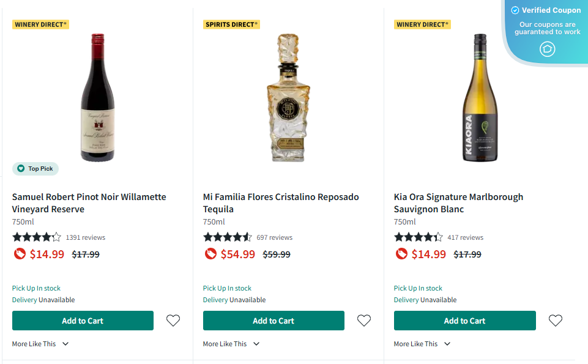The height and width of the screenshot is (364, 588).
Task: Click the WINERY DIRECT badge on the Samuel Robert listing
Action: (40, 24)
